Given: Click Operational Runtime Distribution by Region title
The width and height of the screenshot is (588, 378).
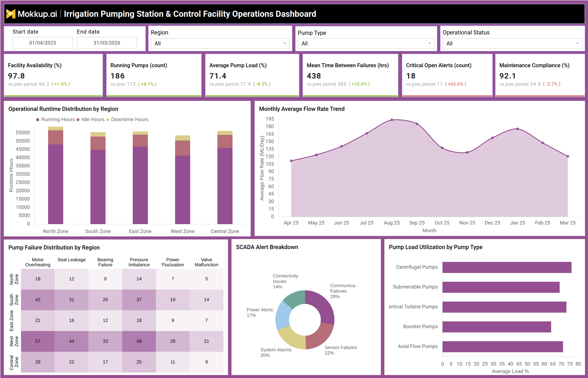Looking at the screenshot, I should pos(63,109).
